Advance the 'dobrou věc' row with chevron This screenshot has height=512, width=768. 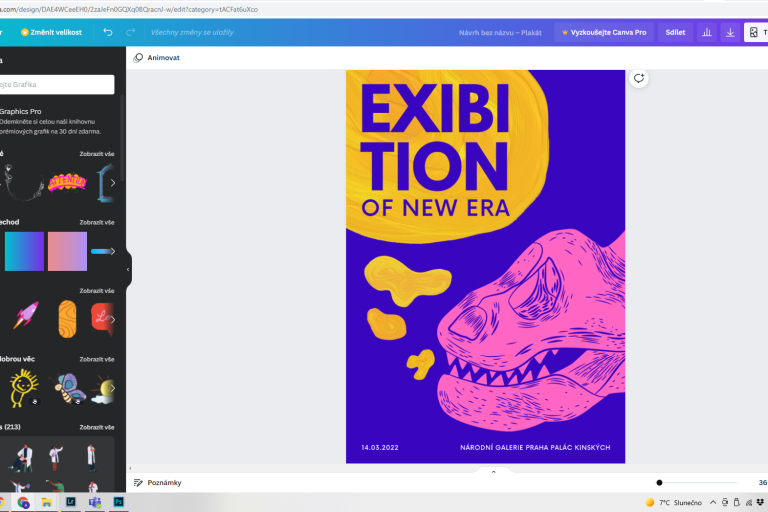coord(113,388)
